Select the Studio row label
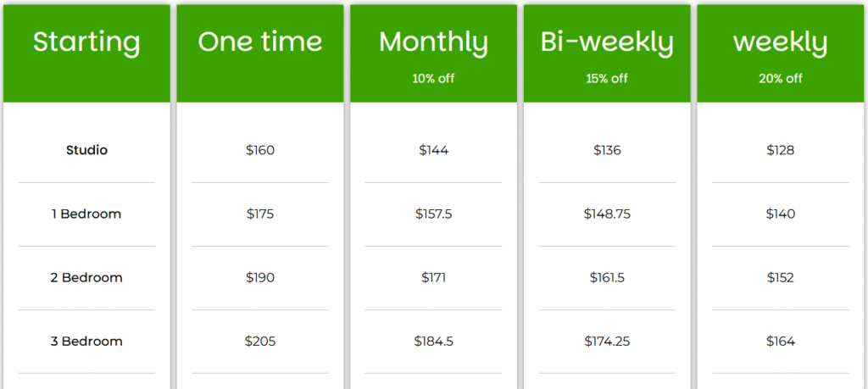The width and height of the screenshot is (868, 389). coord(87,150)
